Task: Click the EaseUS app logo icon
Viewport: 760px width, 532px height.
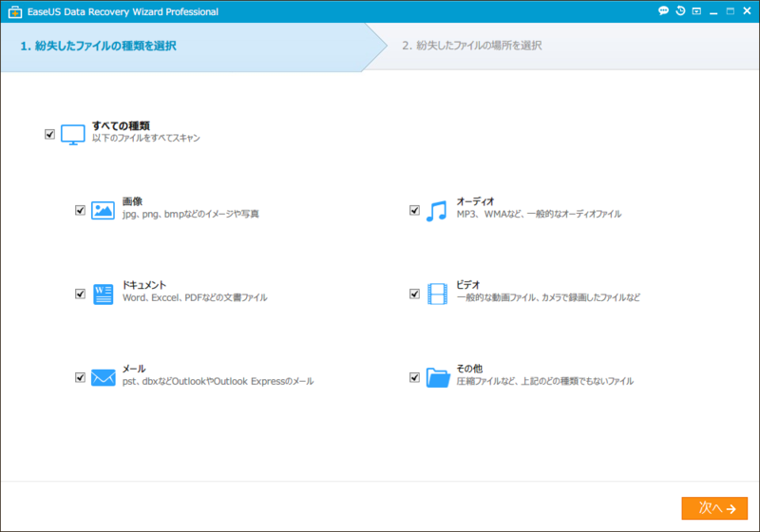Action: point(15,12)
